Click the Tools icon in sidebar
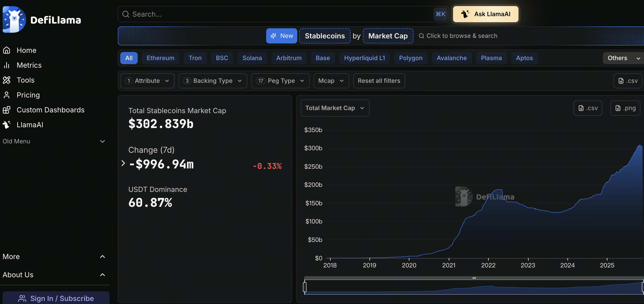The height and width of the screenshot is (304, 644). pyautogui.click(x=7, y=80)
